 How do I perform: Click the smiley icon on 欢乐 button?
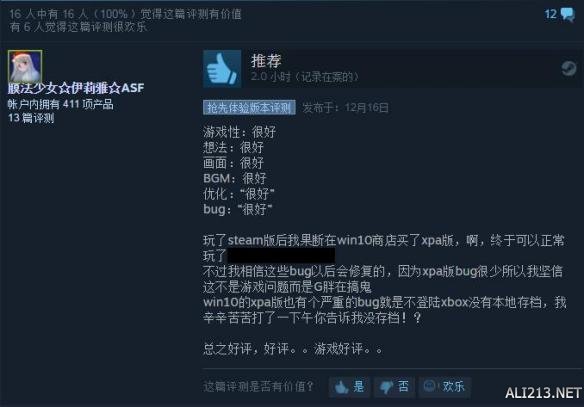tap(429, 386)
